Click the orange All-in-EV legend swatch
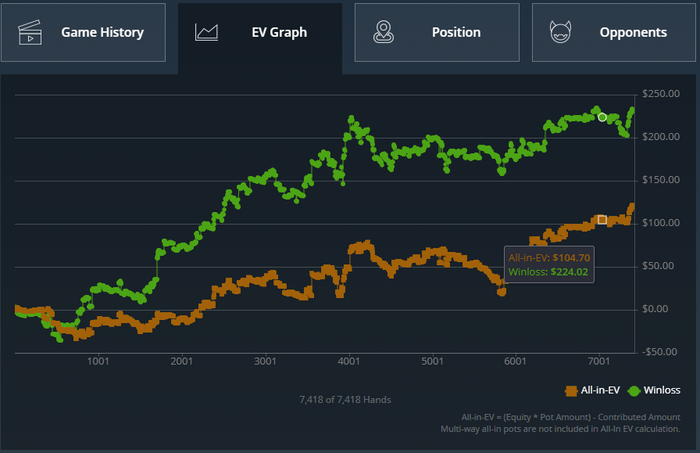700x453 pixels. (571, 390)
